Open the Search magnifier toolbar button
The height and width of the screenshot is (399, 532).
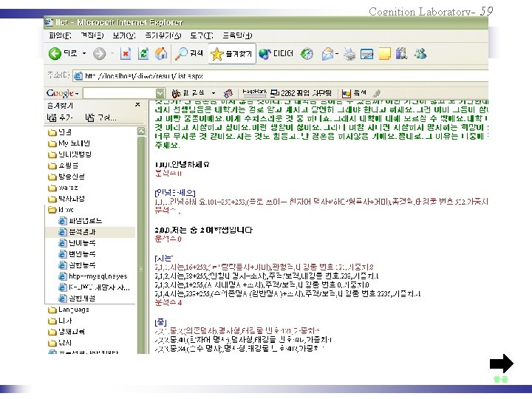pos(188,54)
